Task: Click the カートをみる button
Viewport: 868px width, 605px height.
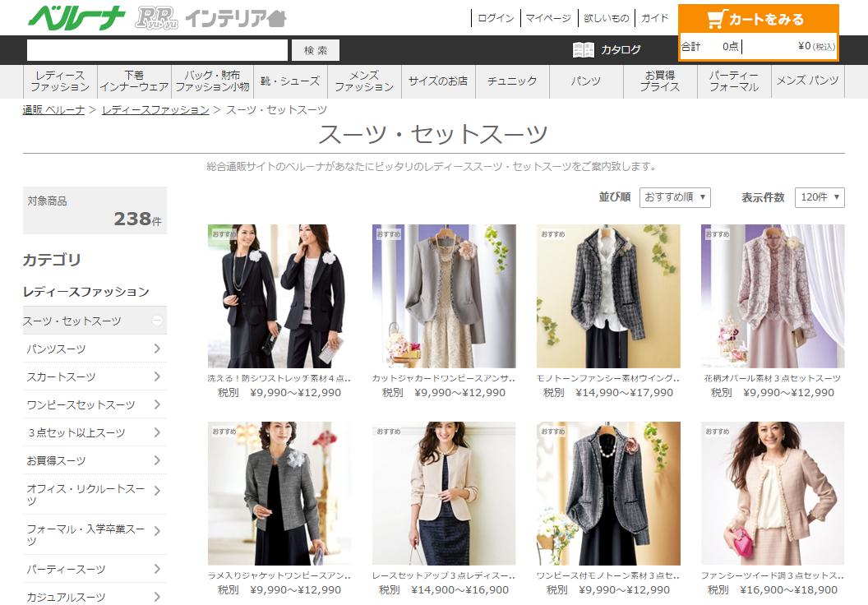Action: (758, 20)
